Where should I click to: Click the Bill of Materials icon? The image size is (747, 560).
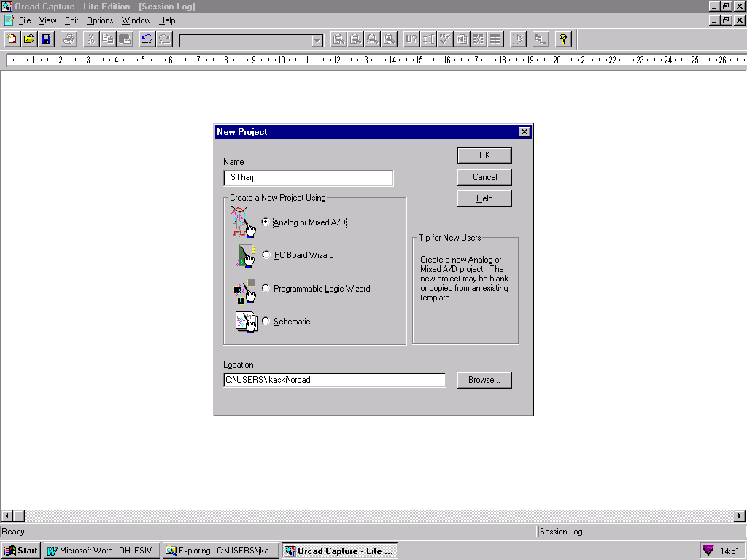coord(495,39)
